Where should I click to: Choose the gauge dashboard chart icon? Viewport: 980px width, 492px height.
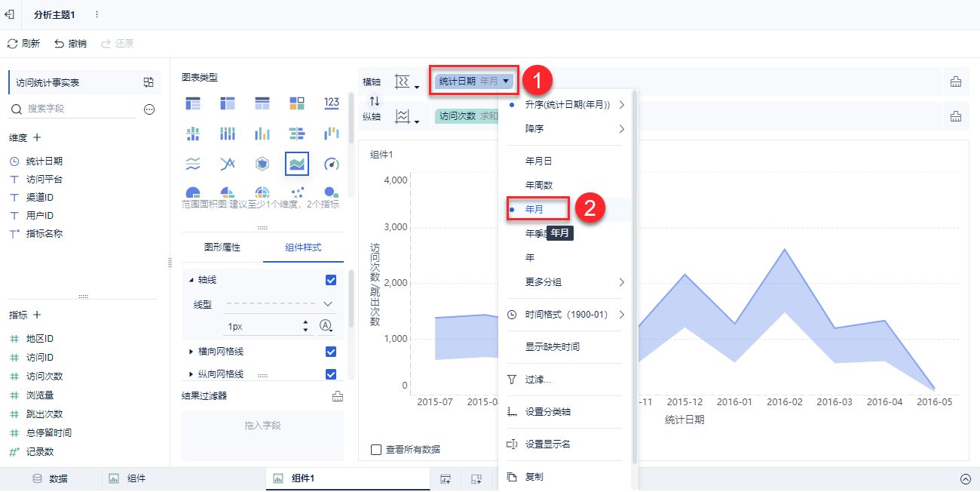click(332, 163)
